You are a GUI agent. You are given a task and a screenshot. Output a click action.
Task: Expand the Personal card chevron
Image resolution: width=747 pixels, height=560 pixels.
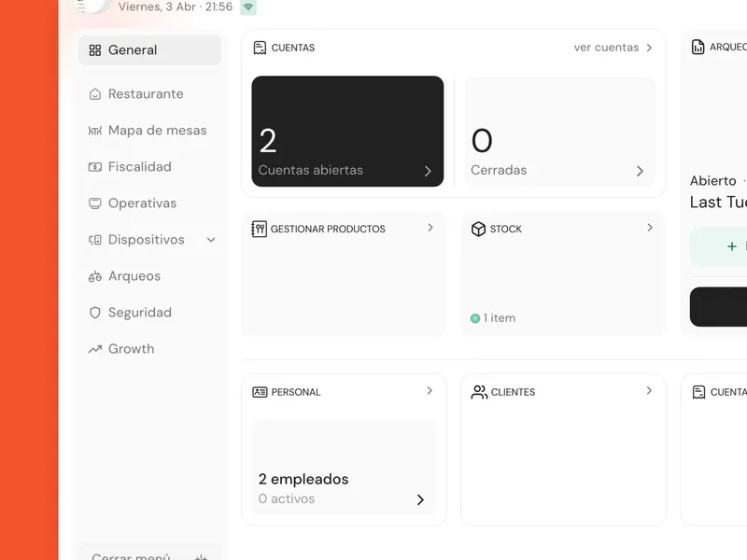click(x=430, y=390)
